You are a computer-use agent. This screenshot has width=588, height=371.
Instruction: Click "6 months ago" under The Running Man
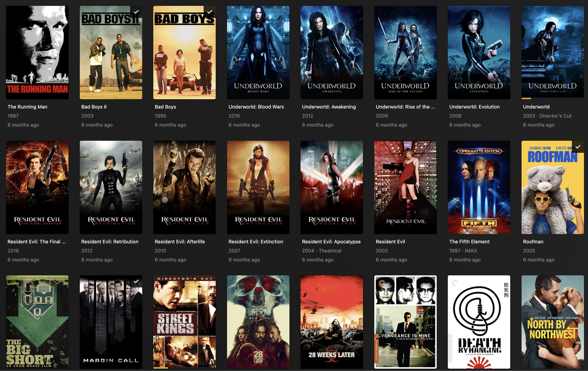tap(23, 125)
